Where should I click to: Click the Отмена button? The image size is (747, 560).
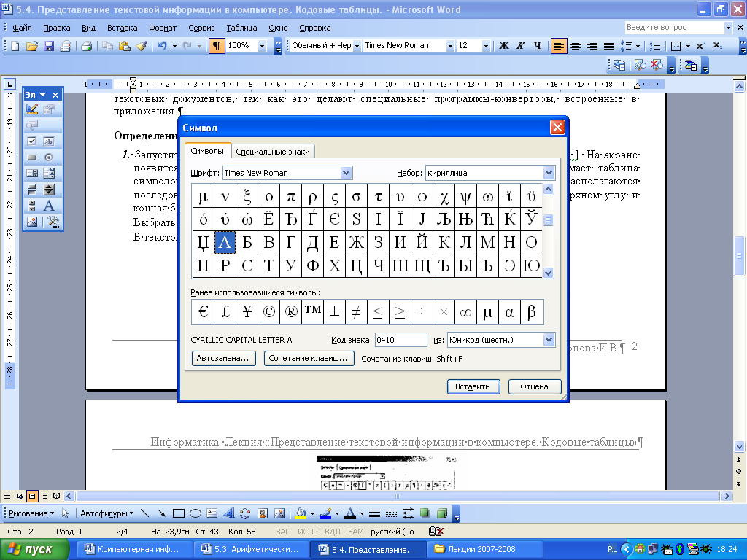pyautogui.click(x=534, y=386)
